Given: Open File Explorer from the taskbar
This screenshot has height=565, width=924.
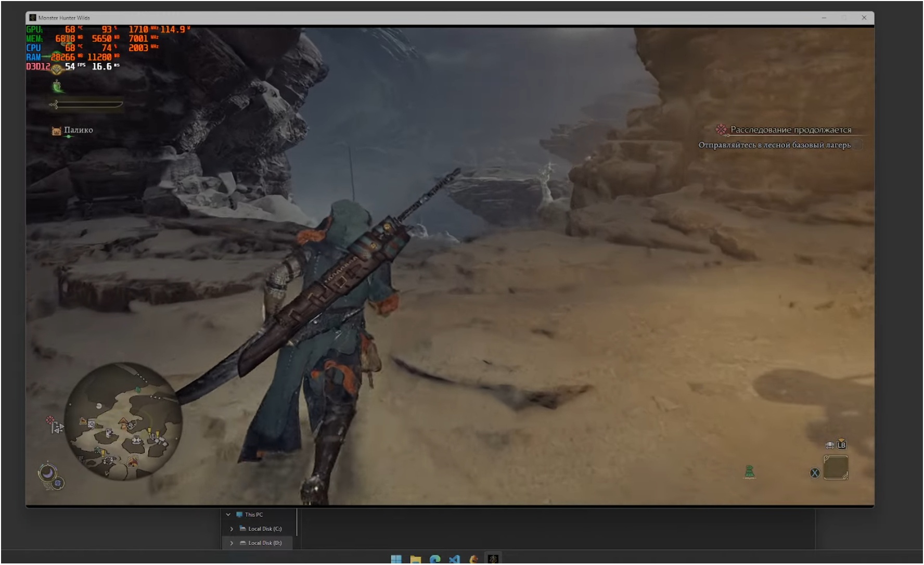Looking at the screenshot, I should [x=415, y=559].
